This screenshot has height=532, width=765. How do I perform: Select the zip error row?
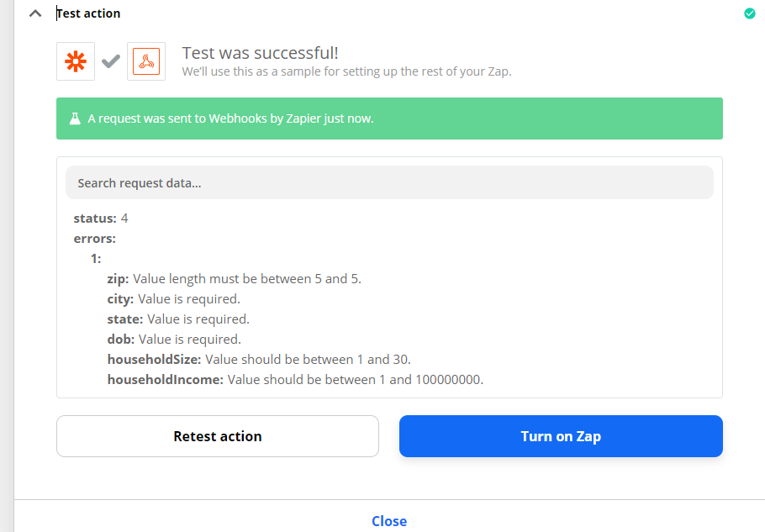pos(234,279)
